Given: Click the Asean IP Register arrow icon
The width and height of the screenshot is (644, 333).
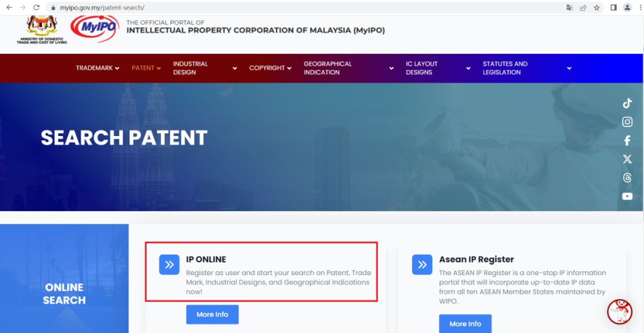Looking at the screenshot, I should (422, 264).
